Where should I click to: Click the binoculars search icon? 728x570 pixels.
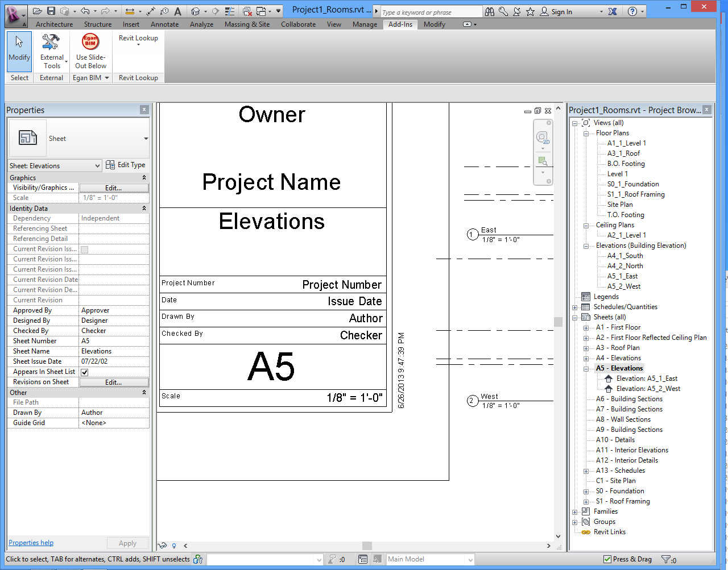489,11
